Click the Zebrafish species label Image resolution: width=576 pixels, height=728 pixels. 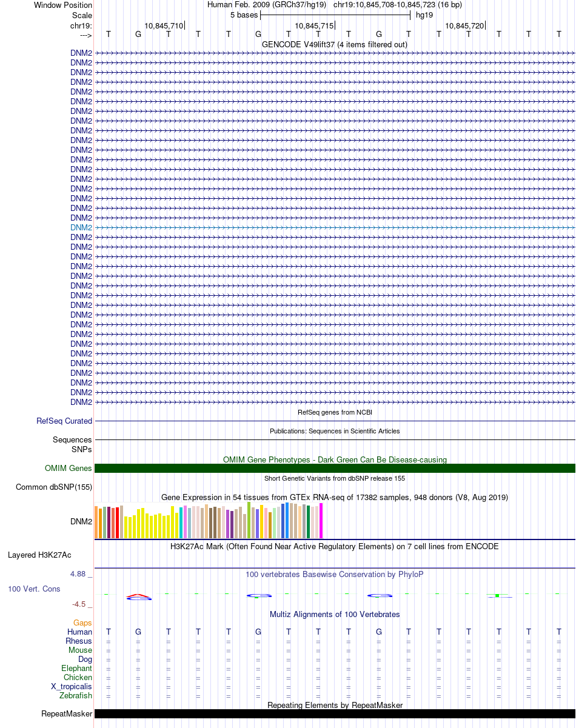point(76,695)
